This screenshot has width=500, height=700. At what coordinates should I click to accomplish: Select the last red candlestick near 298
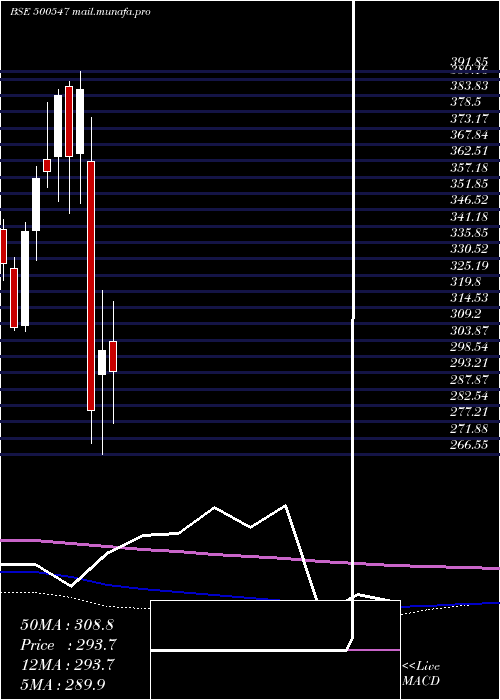pyautogui.click(x=113, y=356)
